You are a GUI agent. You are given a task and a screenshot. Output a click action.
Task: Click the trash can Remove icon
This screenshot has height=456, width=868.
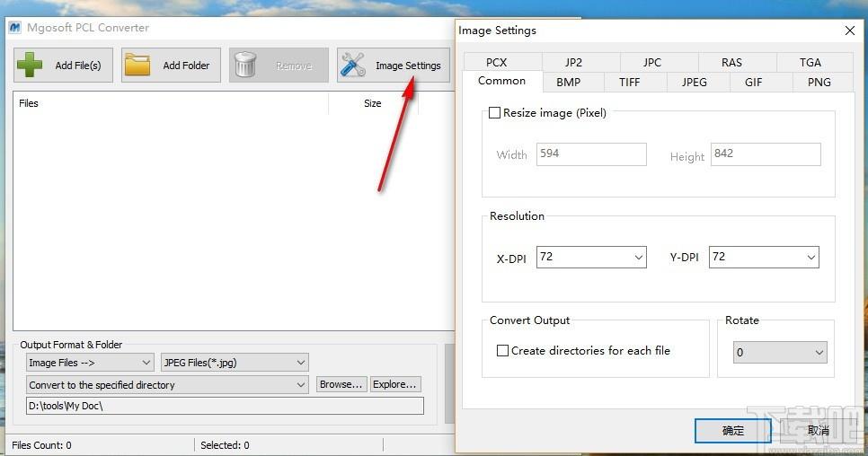click(x=245, y=66)
